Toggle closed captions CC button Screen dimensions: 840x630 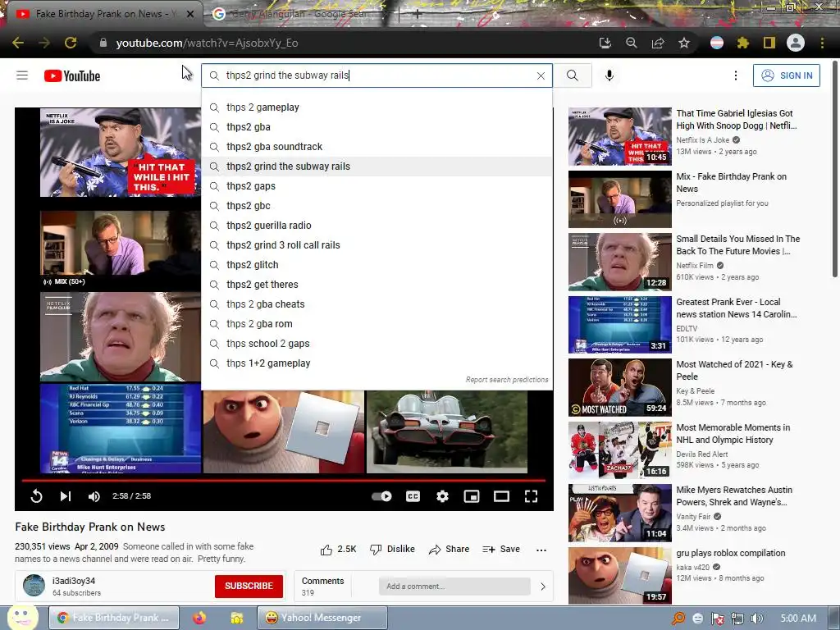tap(413, 496)
